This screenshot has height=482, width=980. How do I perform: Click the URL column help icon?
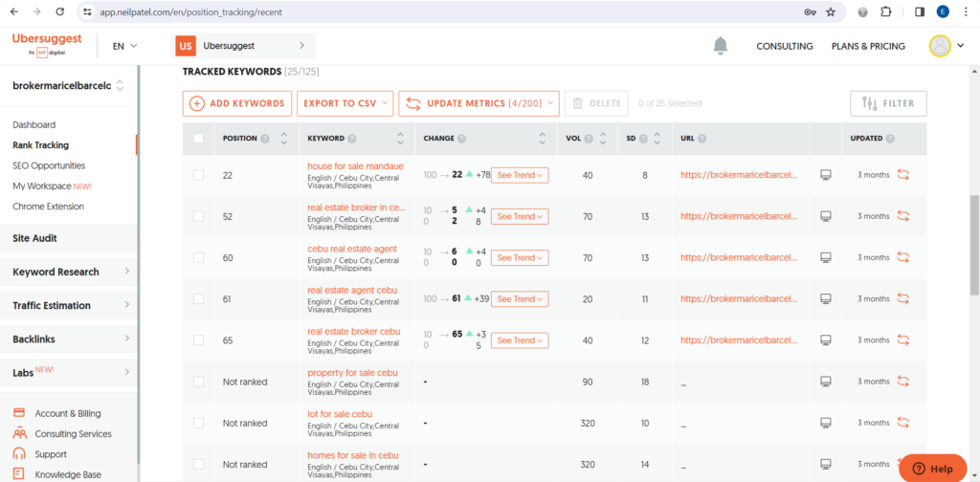[x=702, y=139]
